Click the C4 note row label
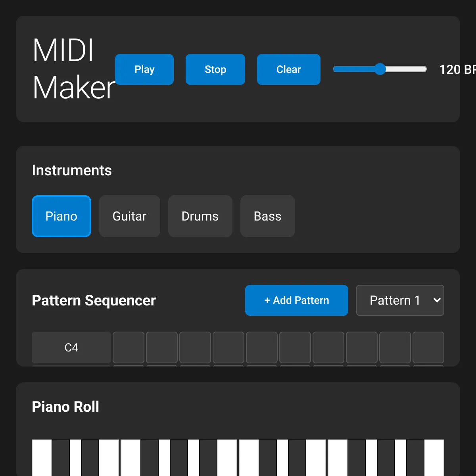Screen dimensions: 476x476 coord(71,347)
